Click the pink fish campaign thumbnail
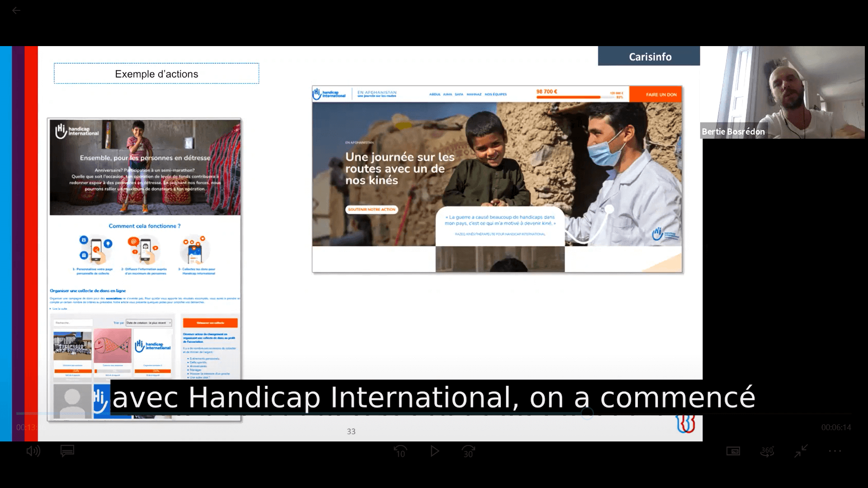 coord(113,346)
